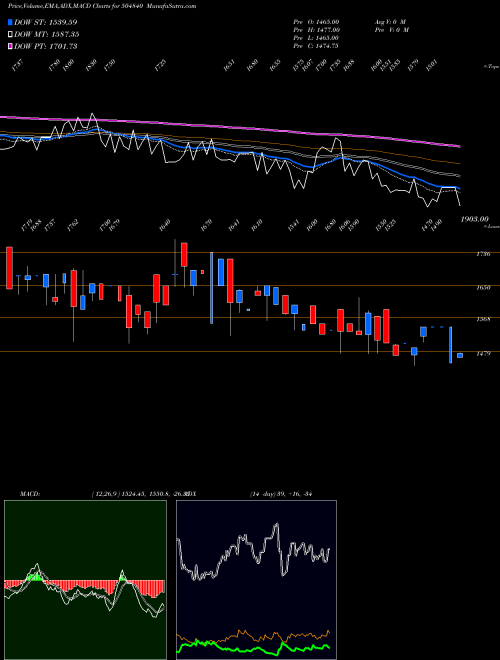Screen dimensions: 500x660
Task: Click the MACD panel title label
Action: click(x=29, y=494)
